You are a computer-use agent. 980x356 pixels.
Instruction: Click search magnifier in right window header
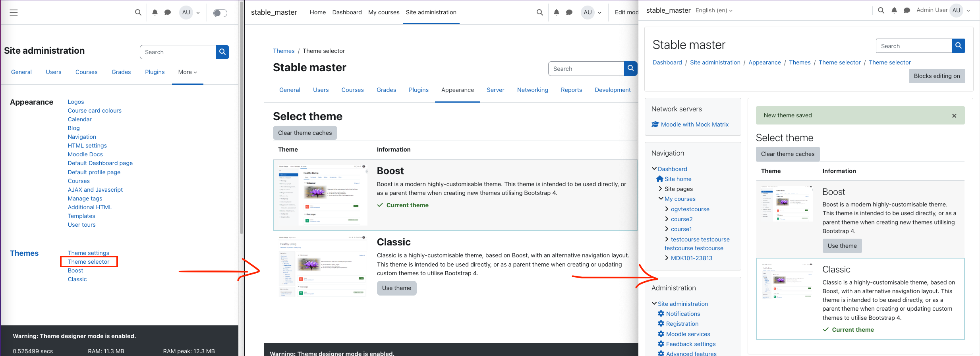click(x=881, y=10)
